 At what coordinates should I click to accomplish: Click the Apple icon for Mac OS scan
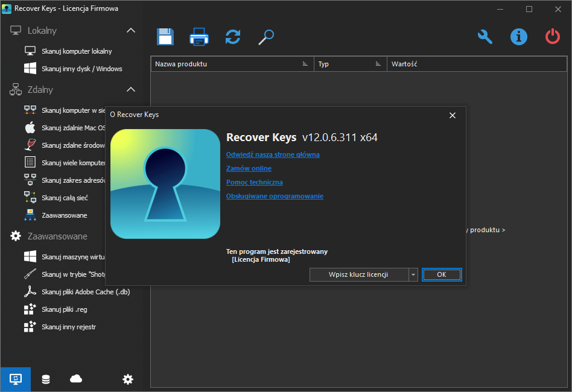click(30, 128)
